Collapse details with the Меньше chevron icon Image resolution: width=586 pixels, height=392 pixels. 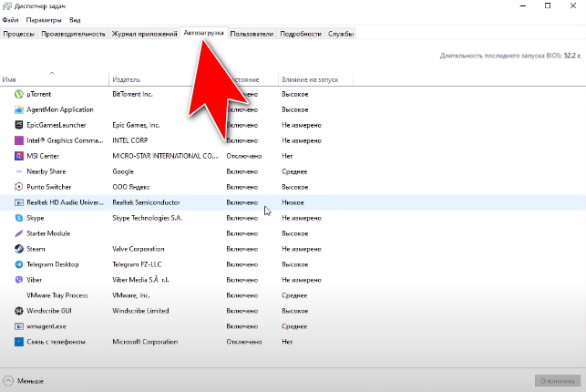pyautogui.click(x=8, y=381)
